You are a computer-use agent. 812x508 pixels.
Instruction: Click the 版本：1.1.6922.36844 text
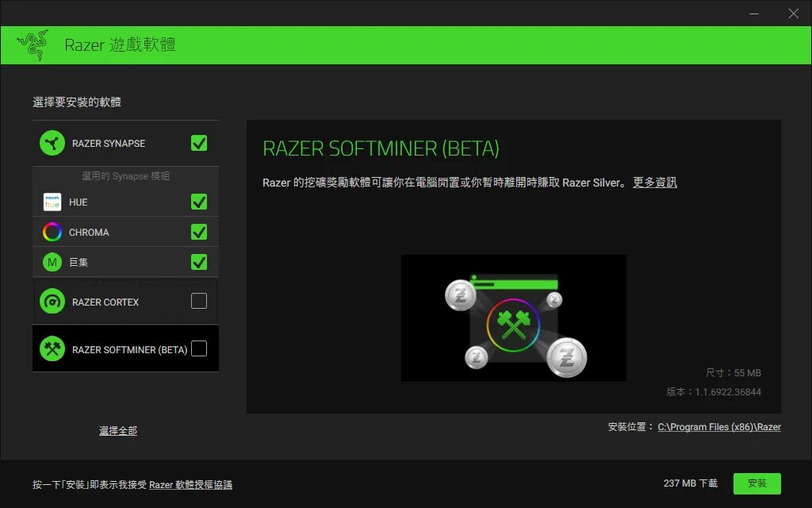[x=714, y=392]
